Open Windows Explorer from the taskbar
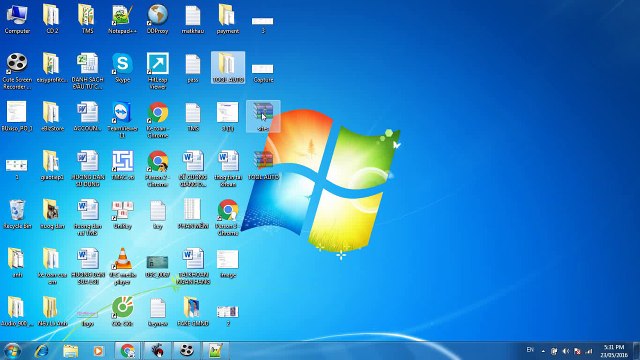The width and height of the screenshot is (640, 360). click(70, 351)
